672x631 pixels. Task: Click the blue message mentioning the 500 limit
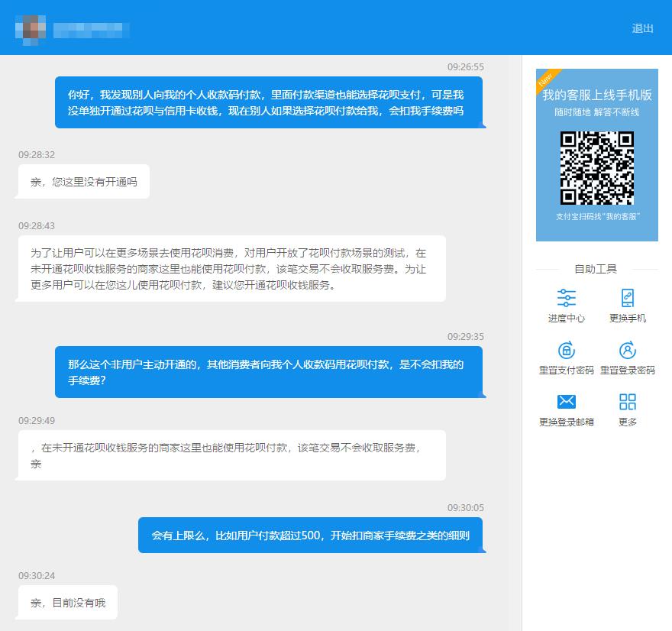point(309,534)
